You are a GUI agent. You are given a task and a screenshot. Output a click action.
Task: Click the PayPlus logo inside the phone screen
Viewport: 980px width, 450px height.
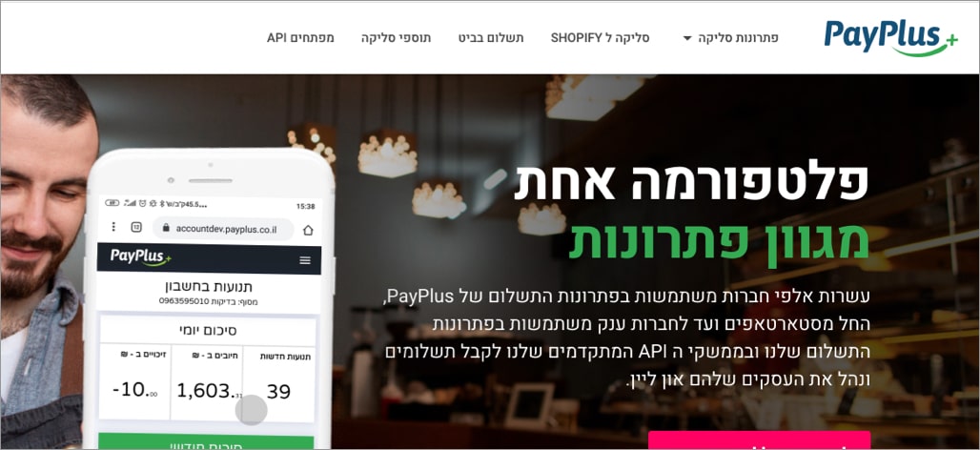click(141, 256)
